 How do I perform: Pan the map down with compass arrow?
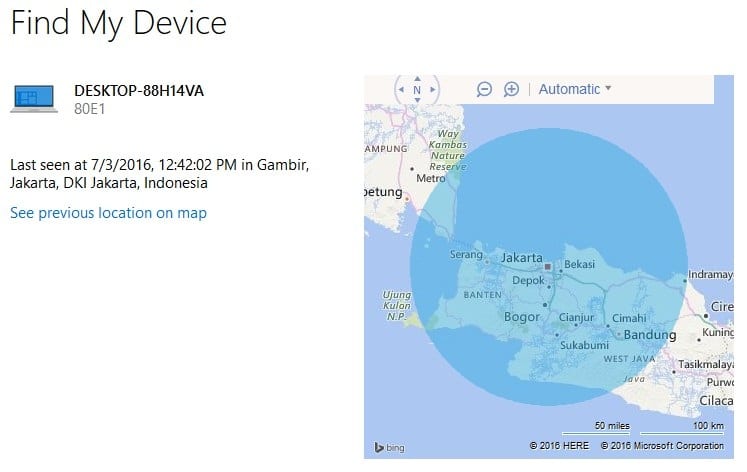click(x=417, y=100)
